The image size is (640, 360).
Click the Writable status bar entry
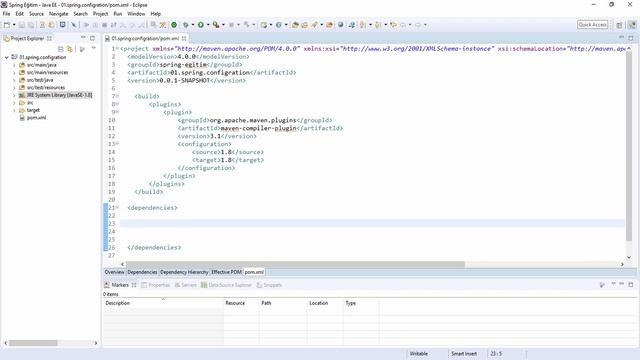point(419,353)
